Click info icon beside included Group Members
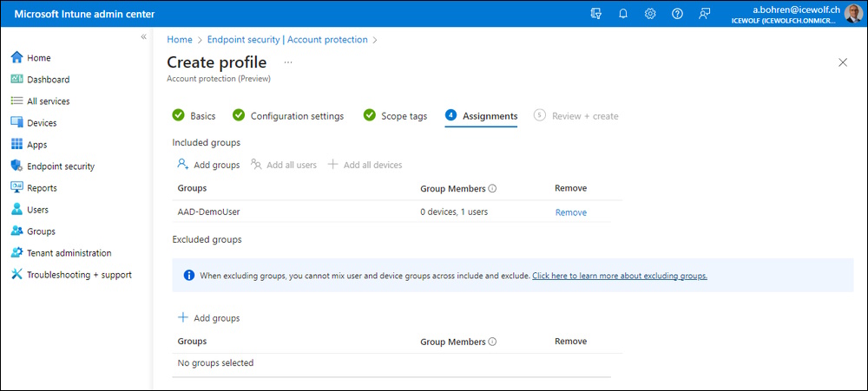 [x=493, y=189]
